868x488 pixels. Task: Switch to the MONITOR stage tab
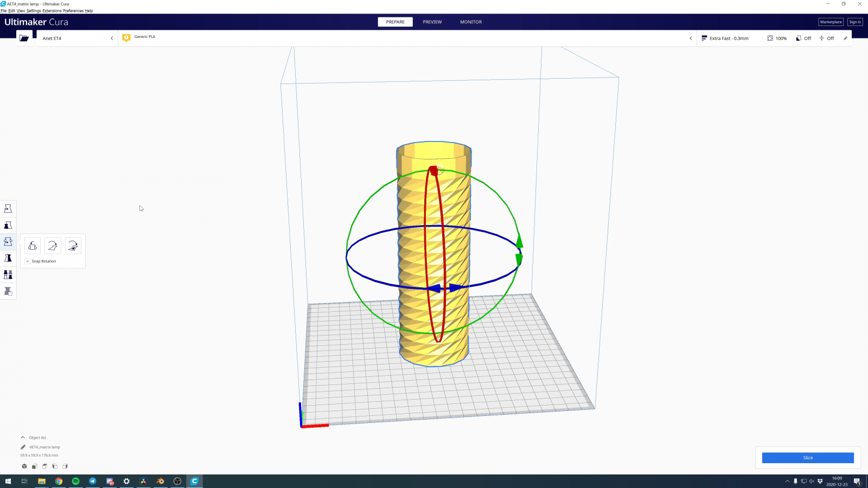pyautogui.click(x=471, y=22)
